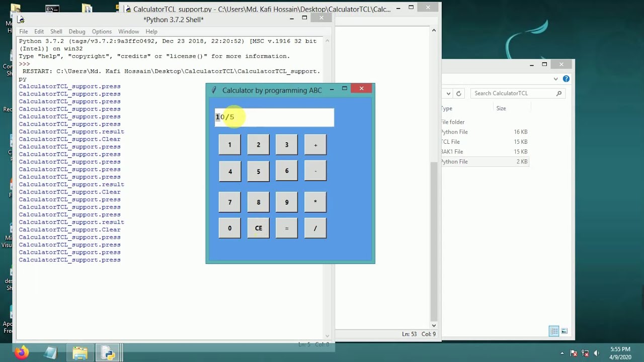644x362 pixels.
Task: Open Firefox from the taskbar
Action: pyautogui.click(x=22, y=352)
